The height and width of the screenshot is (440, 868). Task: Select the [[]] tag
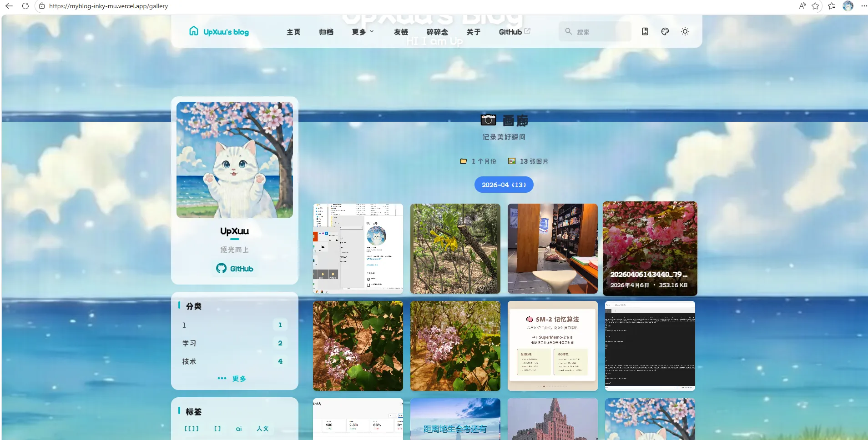192,429
